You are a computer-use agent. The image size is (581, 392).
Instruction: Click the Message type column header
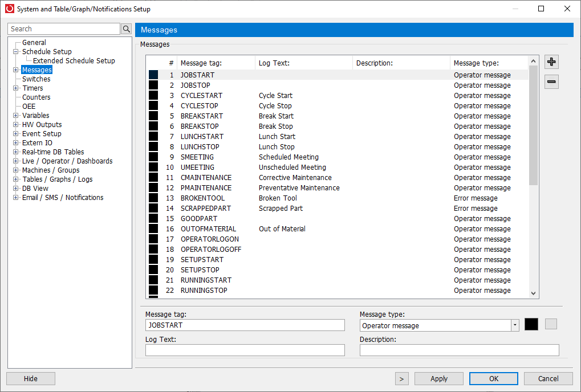489,63
